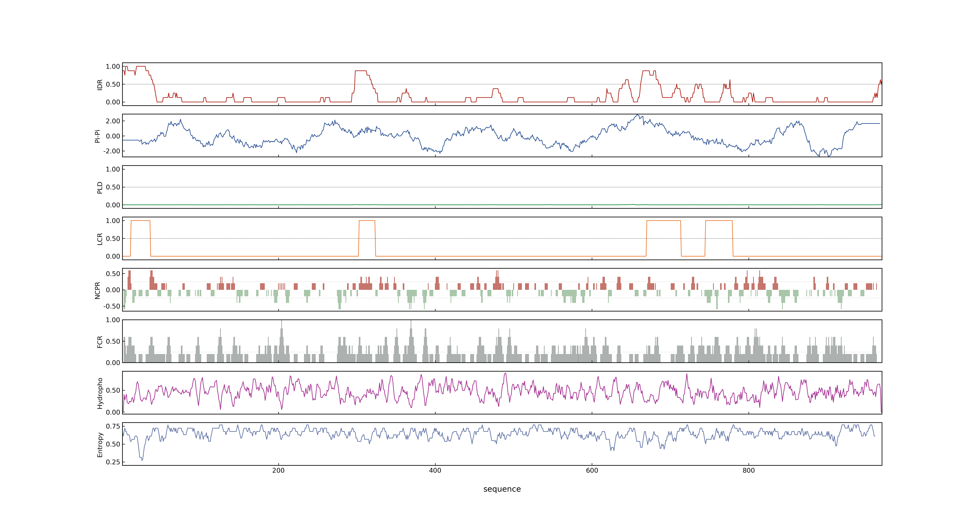This screenshot has height=523, width=980.
Task: Click the NCPR y-axis label
Action: click(97, 290)
